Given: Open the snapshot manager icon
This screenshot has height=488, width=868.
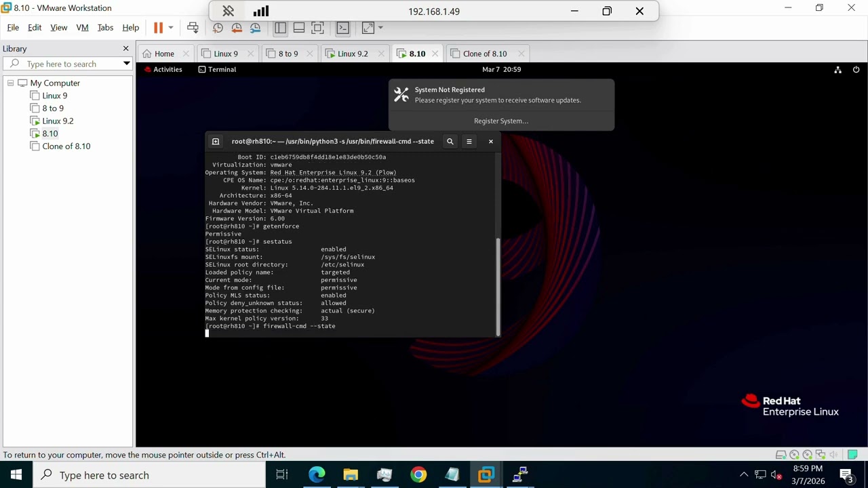Looking at the screenshot, I should coord(256,28).
